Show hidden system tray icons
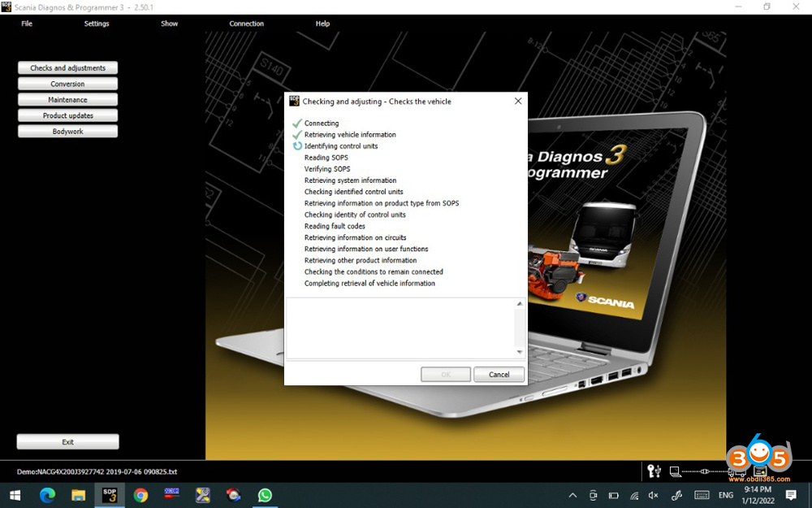Screen dimensions: 812x508 coord(572,495)
